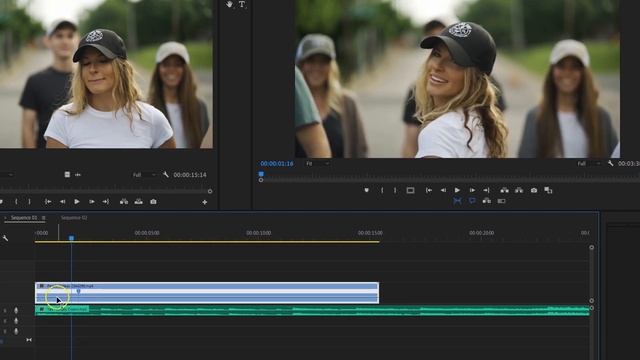Image resolution: width=640 pixels, height=360 pixels.
Task: Click 00:00:15:00 on timeline ruler
Action: pos(370,233)
